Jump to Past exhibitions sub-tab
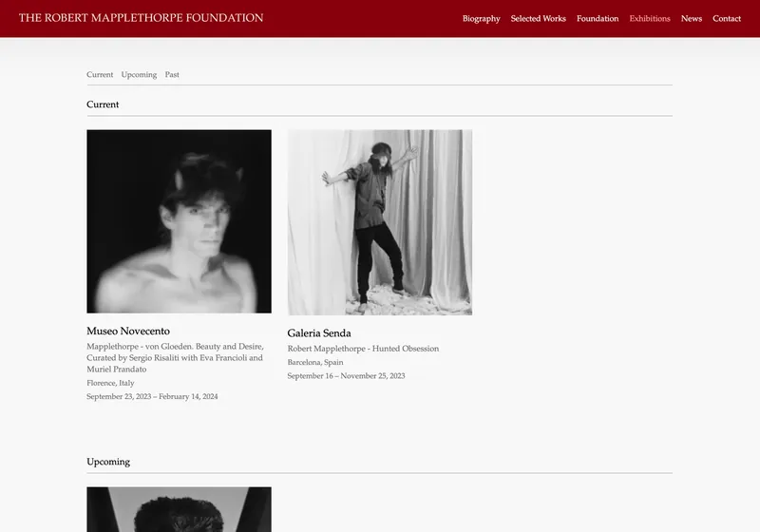This screenshot has width=760, height=532. pyautogui.click(x=172, y=75)
